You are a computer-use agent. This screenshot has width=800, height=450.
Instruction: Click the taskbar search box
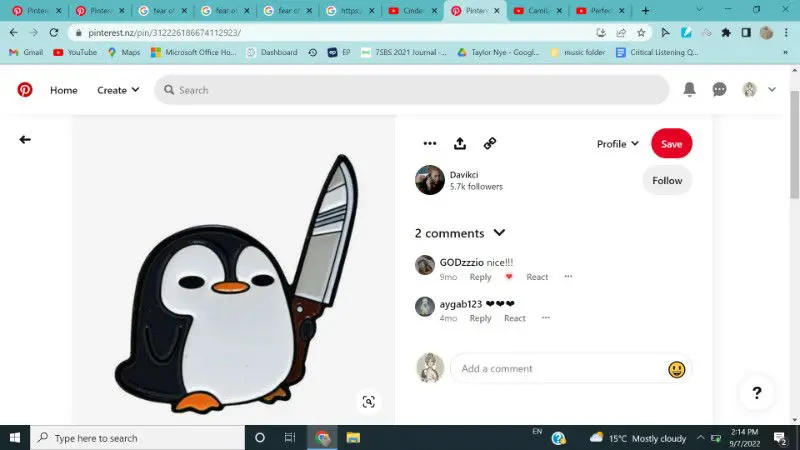coord(138,438)
